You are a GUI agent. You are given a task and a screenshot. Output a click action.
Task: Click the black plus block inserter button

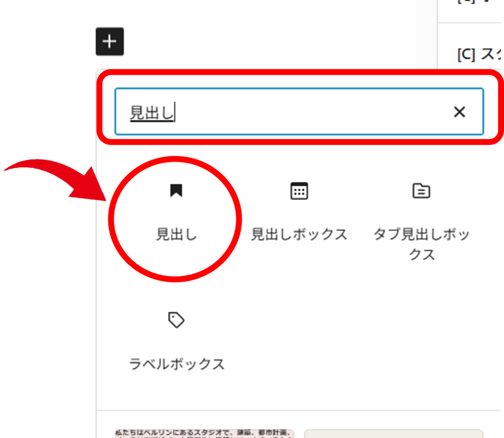click(109, 42)
